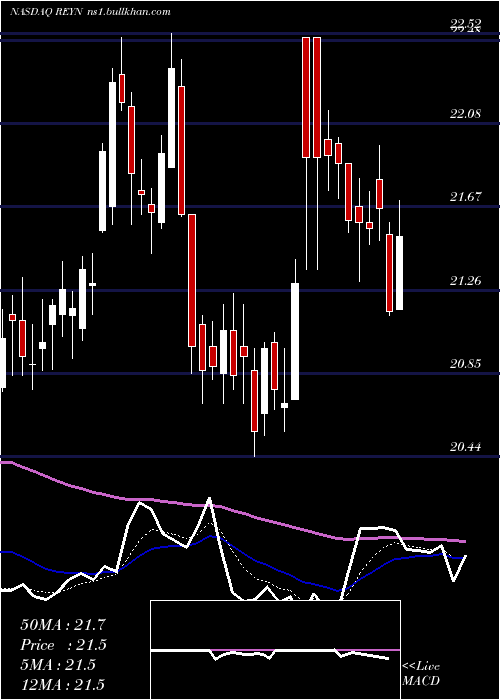
Task: Click the last white candlestick on the right
Action: (x=400, y=273)
